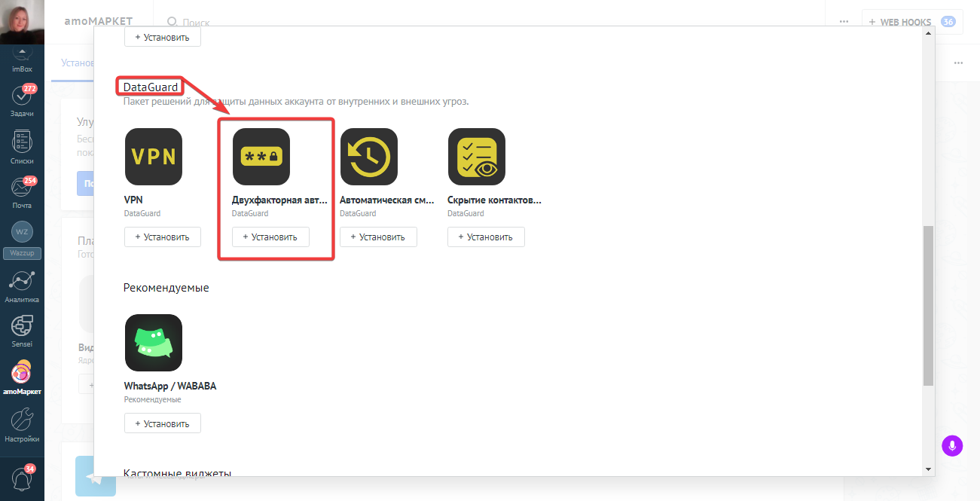Open Sensei in the sidebar
The height and width of the screenshot is (501, 980).
point(22,331)
